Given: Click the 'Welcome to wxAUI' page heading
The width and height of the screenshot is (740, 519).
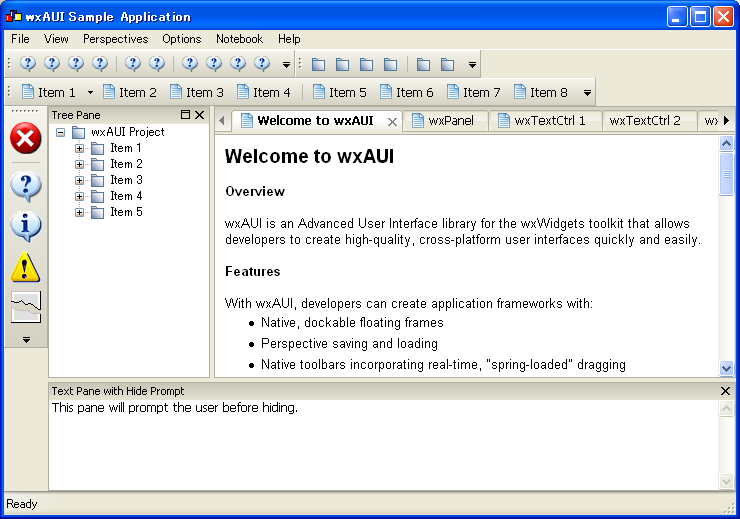Looking at the screenshot, I should [x=309, y=156].
